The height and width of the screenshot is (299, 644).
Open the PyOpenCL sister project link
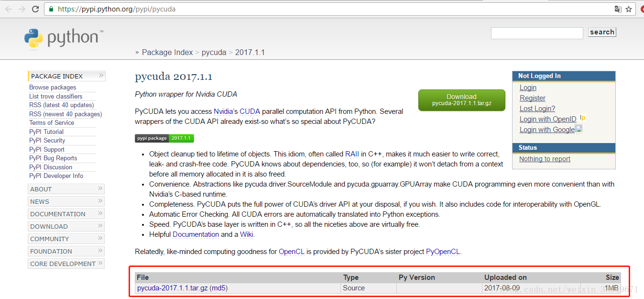coord(443,251)
